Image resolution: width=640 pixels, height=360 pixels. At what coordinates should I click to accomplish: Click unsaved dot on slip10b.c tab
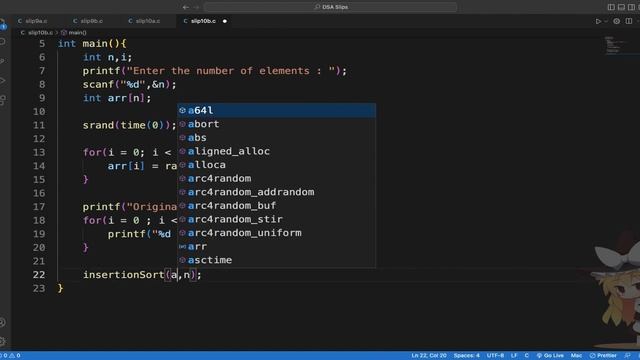pyautogui.click(x=224, y=21)
